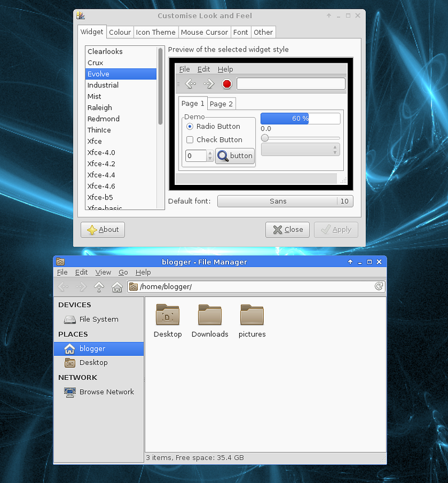Select Mist widget style
The image size is (448, 483).
121,96
